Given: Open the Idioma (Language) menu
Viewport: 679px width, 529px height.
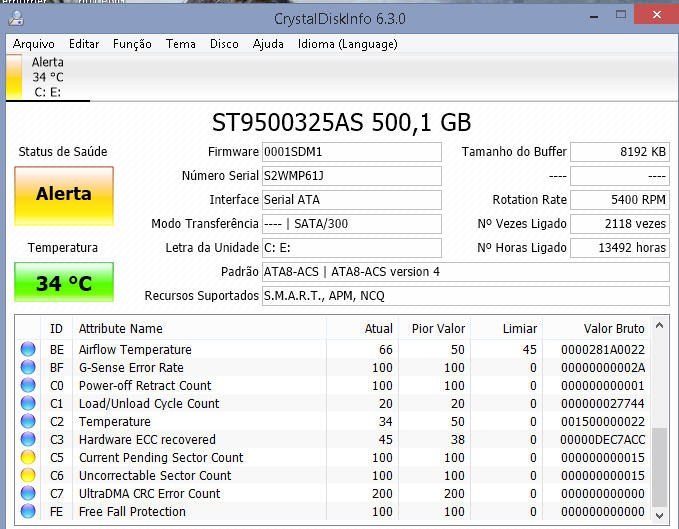Looking at the screenshot, I should (348, 44).
